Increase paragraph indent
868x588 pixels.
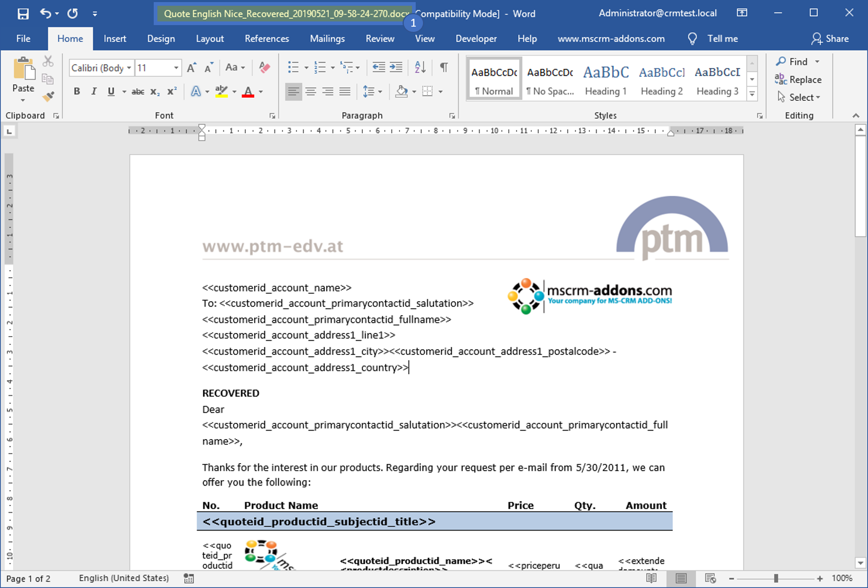[396, 67]
